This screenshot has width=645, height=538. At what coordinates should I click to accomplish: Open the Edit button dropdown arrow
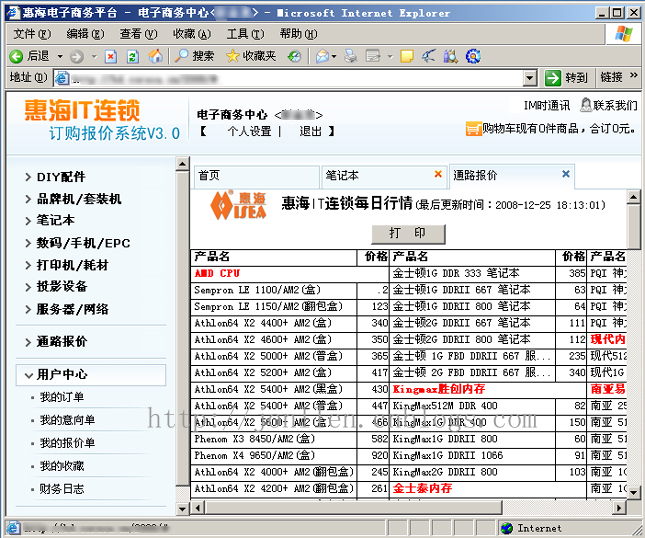390,56
